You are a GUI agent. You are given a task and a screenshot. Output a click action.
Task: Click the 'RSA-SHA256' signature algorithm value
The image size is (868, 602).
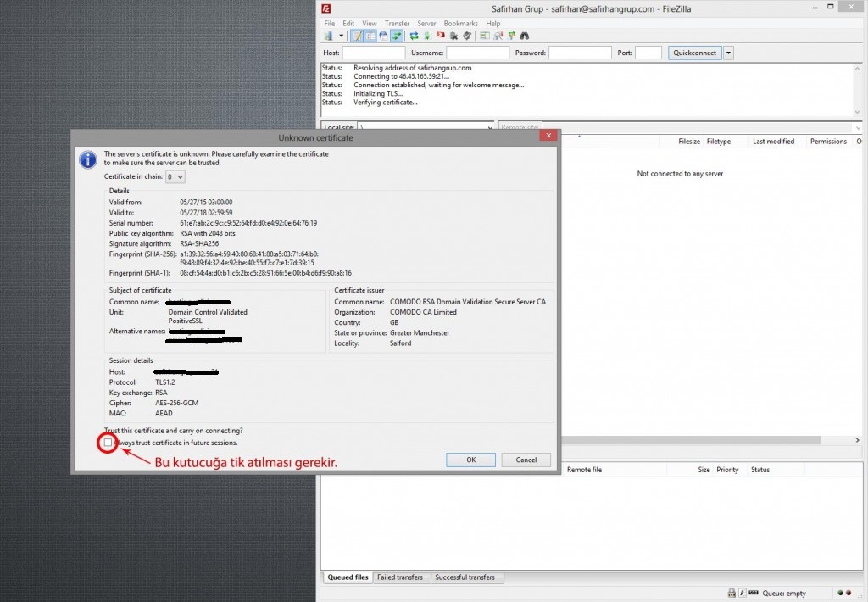(x=199, y=243)
